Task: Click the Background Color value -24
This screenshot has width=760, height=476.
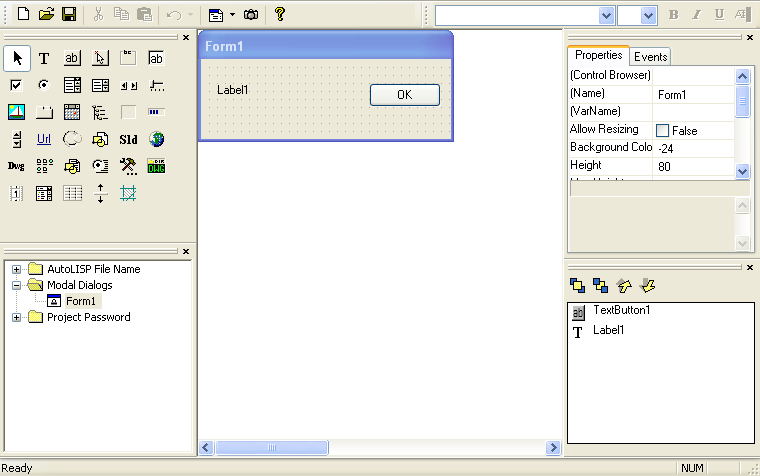Action: [694, 148]
